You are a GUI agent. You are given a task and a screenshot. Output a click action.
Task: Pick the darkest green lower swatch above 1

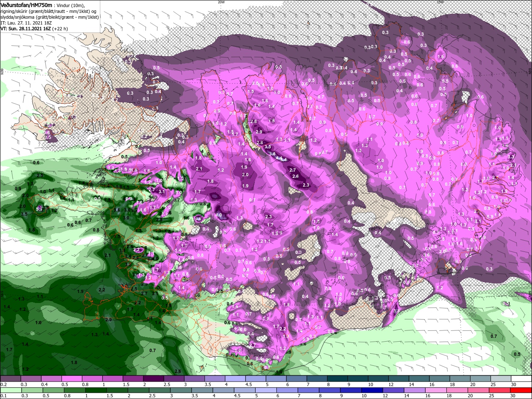[96, 390]
